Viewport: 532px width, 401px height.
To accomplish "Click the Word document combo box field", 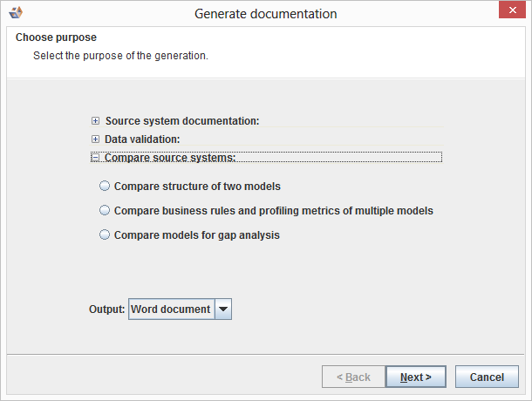I will pyautogui.click(x=171, y=309).
